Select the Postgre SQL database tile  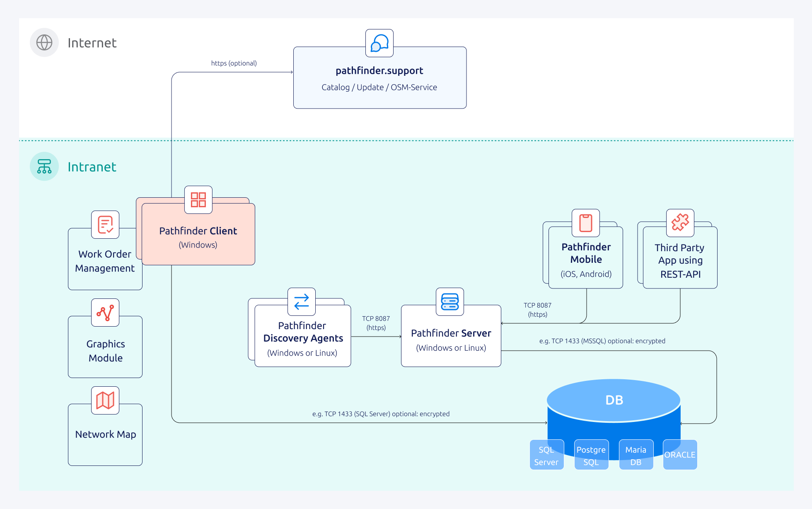[591, 455]
